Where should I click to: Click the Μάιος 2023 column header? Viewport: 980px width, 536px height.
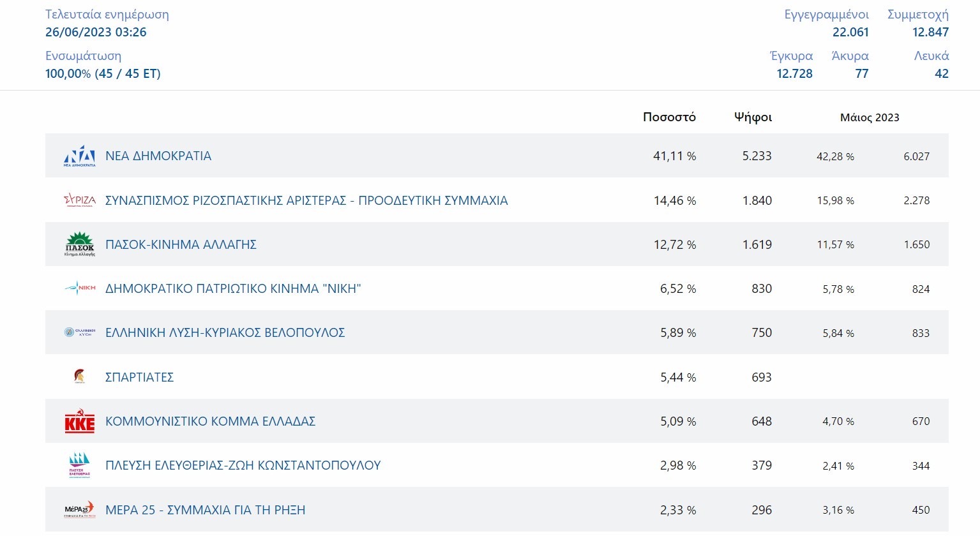tap(870, 117)
